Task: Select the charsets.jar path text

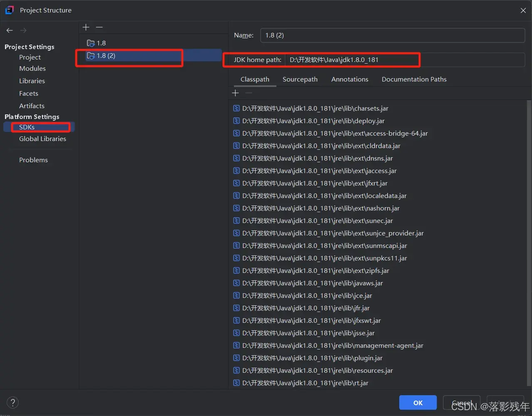Action: click(315, 109)
